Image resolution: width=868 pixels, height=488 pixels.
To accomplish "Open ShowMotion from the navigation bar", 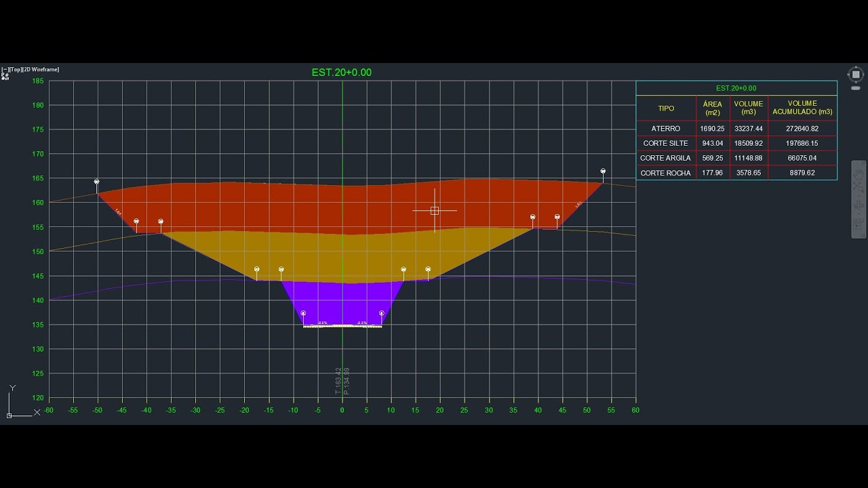I will 858,224.
